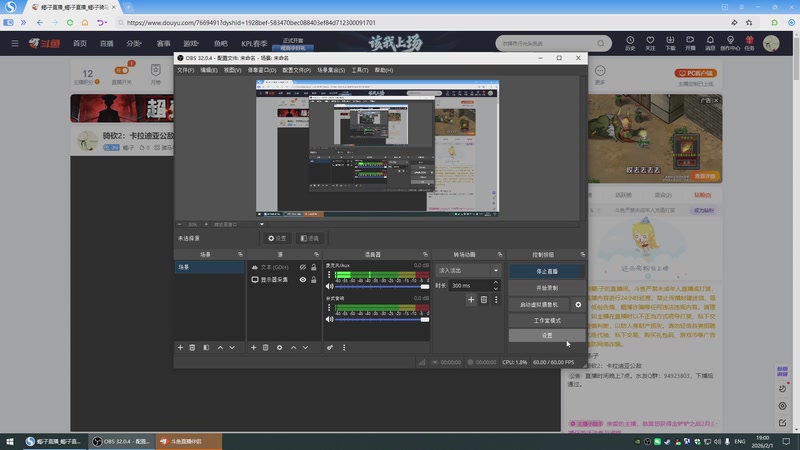Open the scene filters icon in scenes panel

(206, 347)
